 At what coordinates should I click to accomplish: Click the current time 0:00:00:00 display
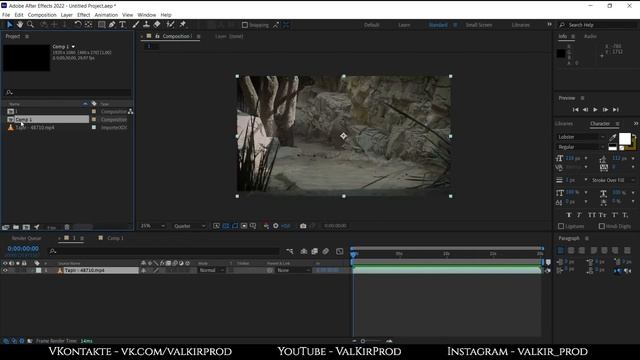point(23,249)
